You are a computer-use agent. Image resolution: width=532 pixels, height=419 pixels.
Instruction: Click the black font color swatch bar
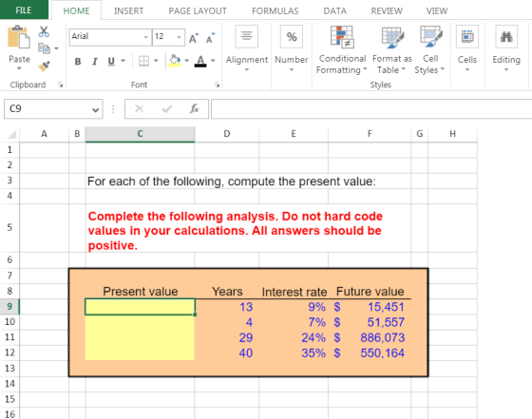click(200, 66)
